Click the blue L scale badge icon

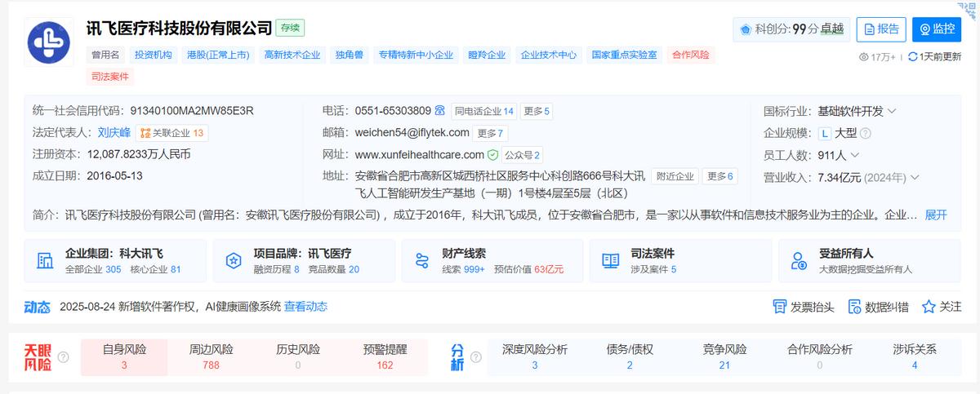tap(825, 133)
